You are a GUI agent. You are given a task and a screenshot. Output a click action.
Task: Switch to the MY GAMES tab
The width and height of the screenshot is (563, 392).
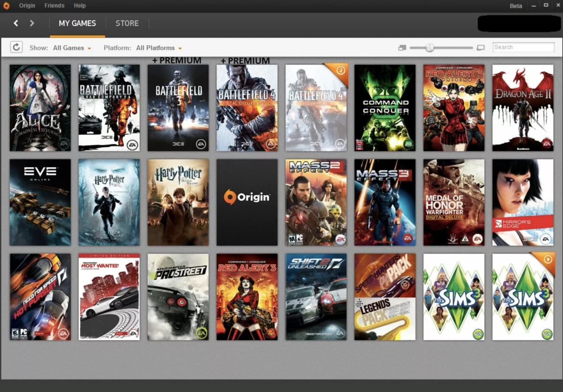pyautogui.click(x=77, y=23)
